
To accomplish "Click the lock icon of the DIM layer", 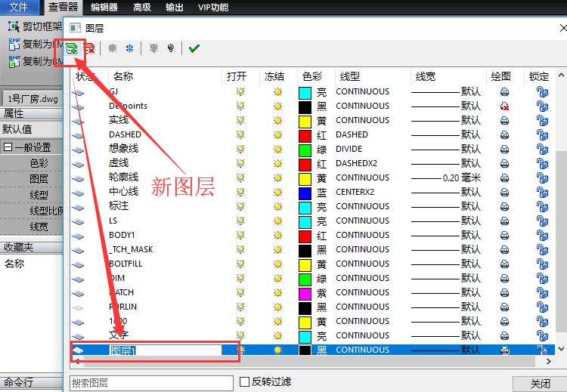I will click(542, 278).
